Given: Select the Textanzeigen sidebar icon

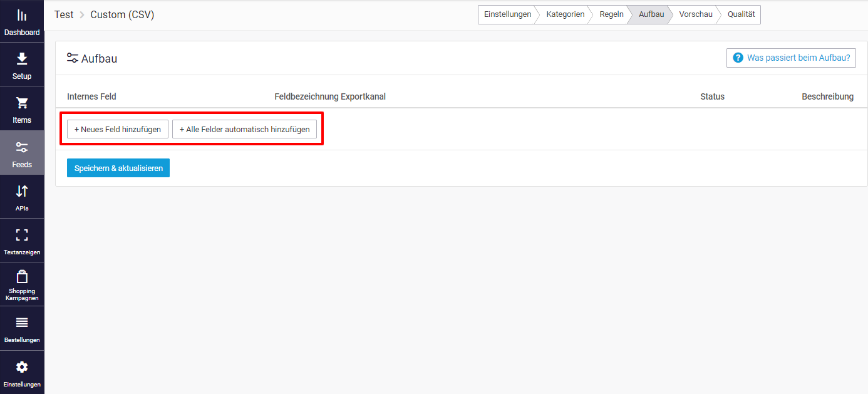Looking at the screenshot, I should click(22, 238).
